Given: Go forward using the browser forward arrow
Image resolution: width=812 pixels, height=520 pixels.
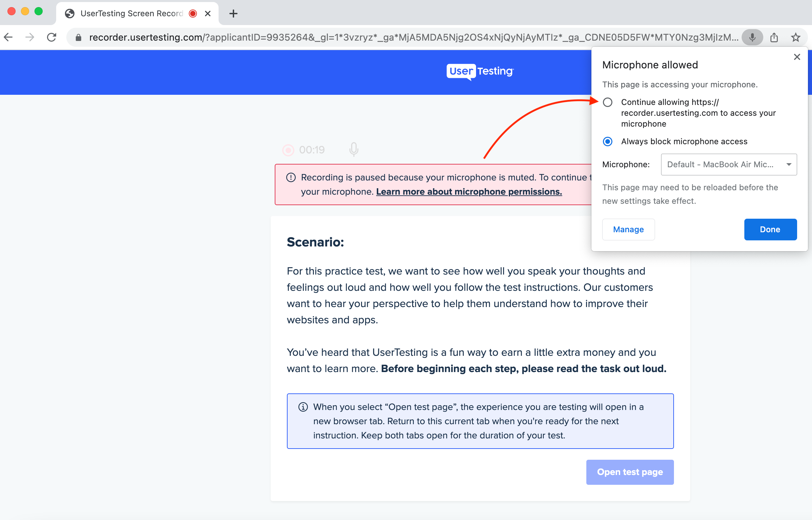Looking at the screenshot, I should tap(30, 37).
